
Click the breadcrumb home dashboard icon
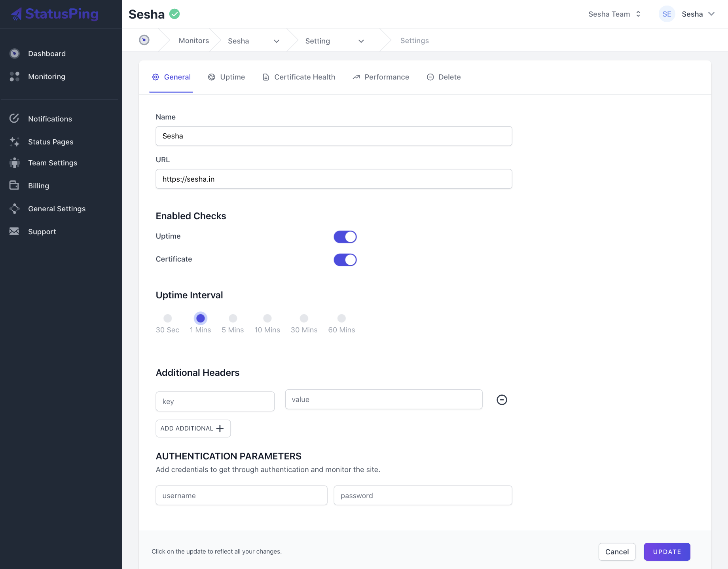point(144,40)
